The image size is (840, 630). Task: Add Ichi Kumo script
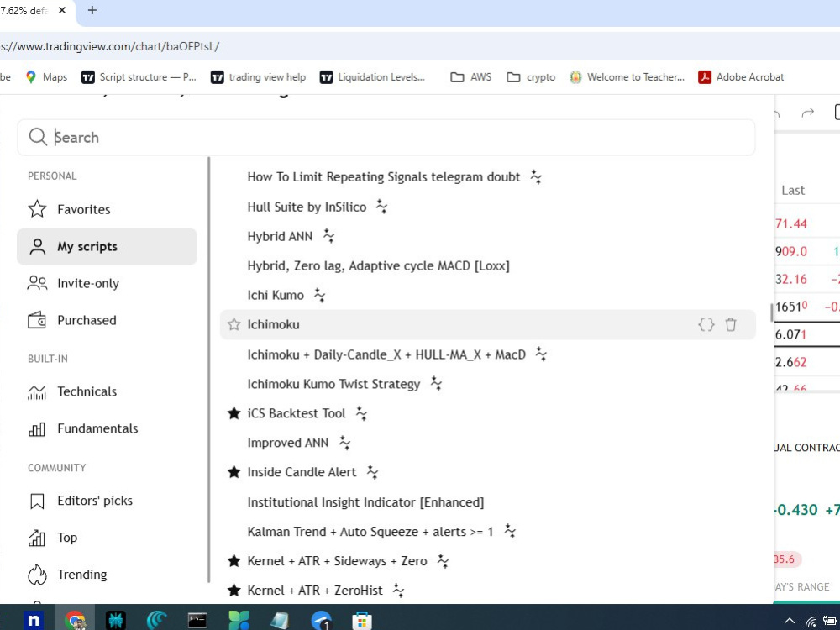point(276,295)
